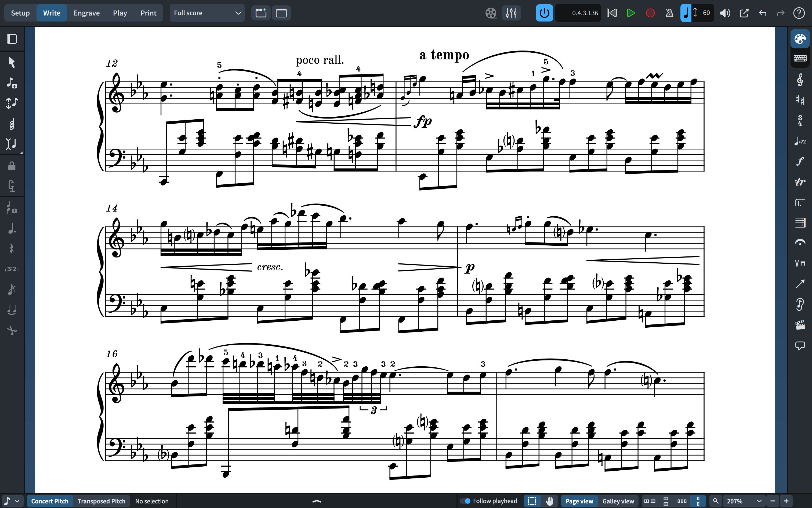
Task: Open comments panel icon
Action: click(800, 345)
